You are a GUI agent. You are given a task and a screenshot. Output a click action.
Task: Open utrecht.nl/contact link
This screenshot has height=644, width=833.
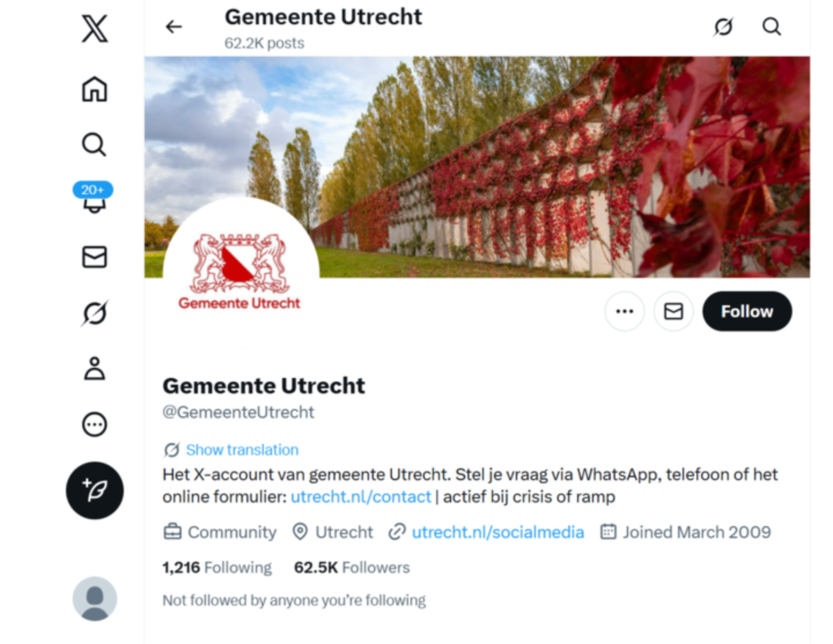click(x=361, y=497)
